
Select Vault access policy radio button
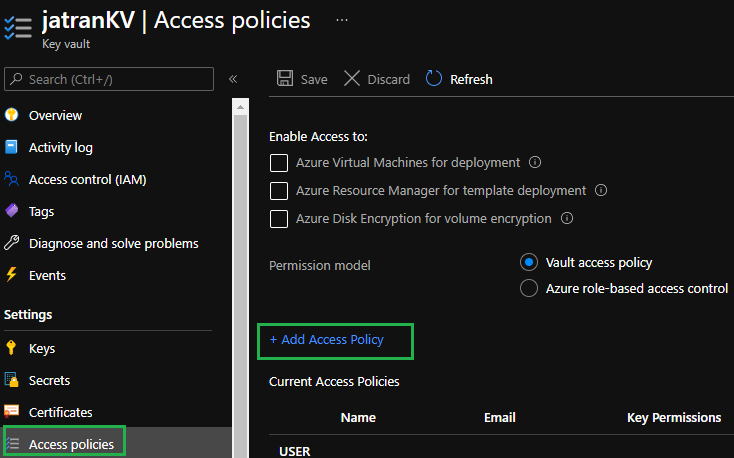pos(529,262)
